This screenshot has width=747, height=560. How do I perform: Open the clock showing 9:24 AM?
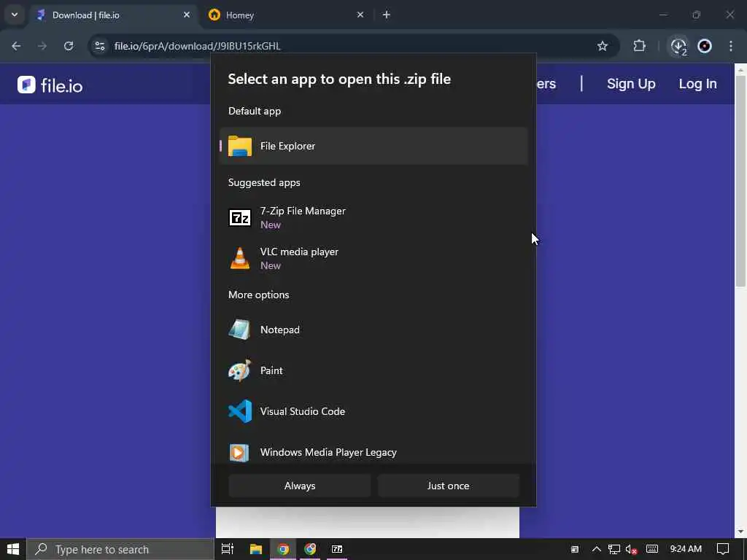[686, 549]
